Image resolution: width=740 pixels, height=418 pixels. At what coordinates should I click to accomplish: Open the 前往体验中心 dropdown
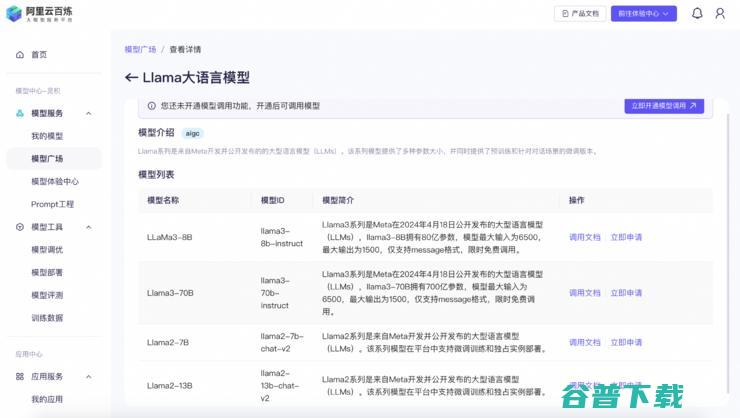click(643, 14)
